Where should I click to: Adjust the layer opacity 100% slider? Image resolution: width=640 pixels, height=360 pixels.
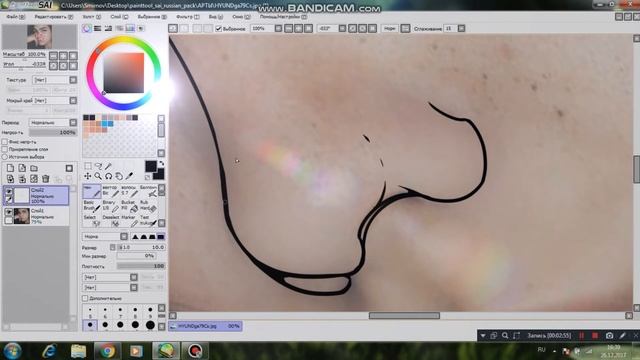pos(53,132)
